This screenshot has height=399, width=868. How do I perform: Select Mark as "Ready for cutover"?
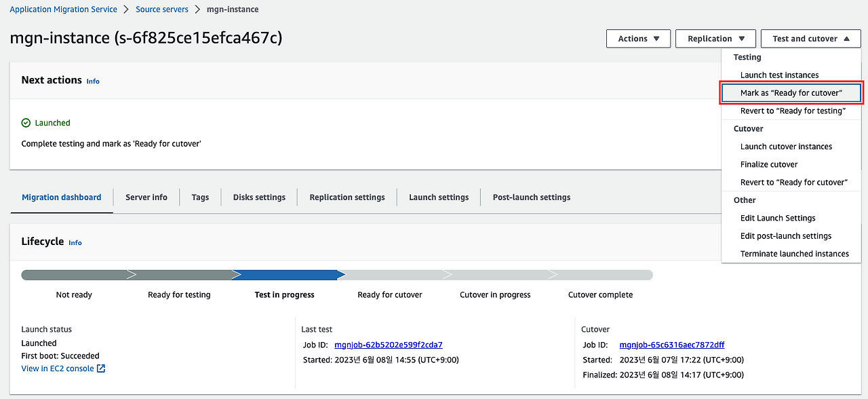791,93
